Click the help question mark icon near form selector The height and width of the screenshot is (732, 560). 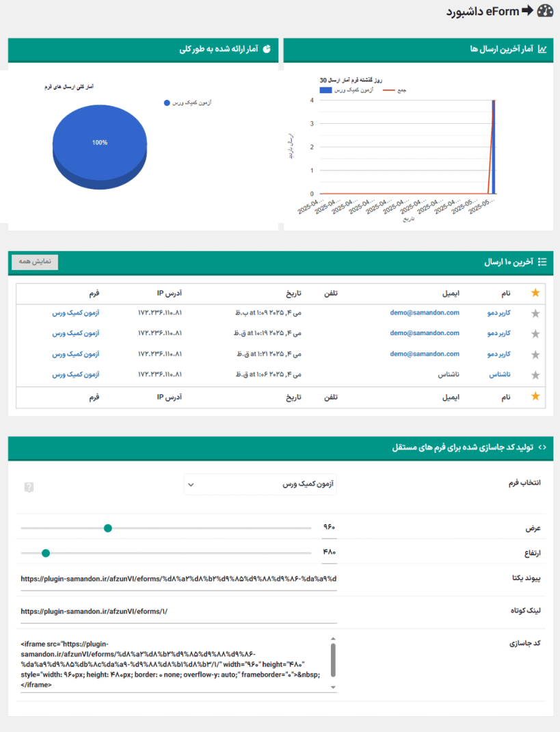tap(29, 487)
